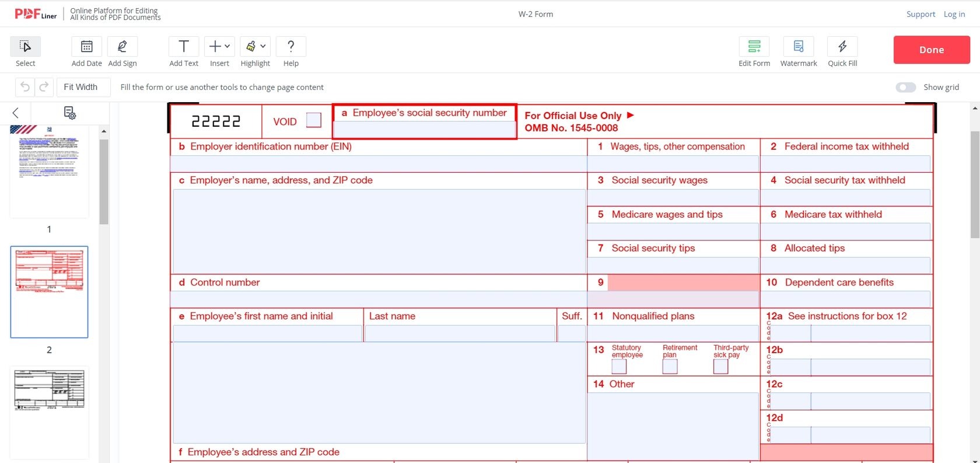Click the Federal income tax withheld field

click(846, 163)
